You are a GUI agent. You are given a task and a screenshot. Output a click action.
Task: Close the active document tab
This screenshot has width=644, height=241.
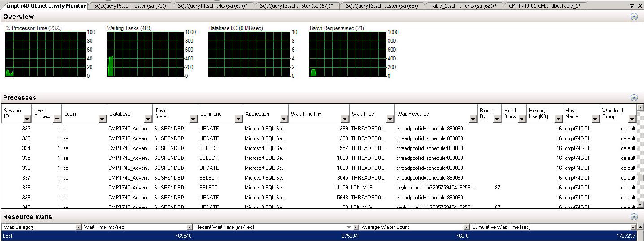[640, 6]
